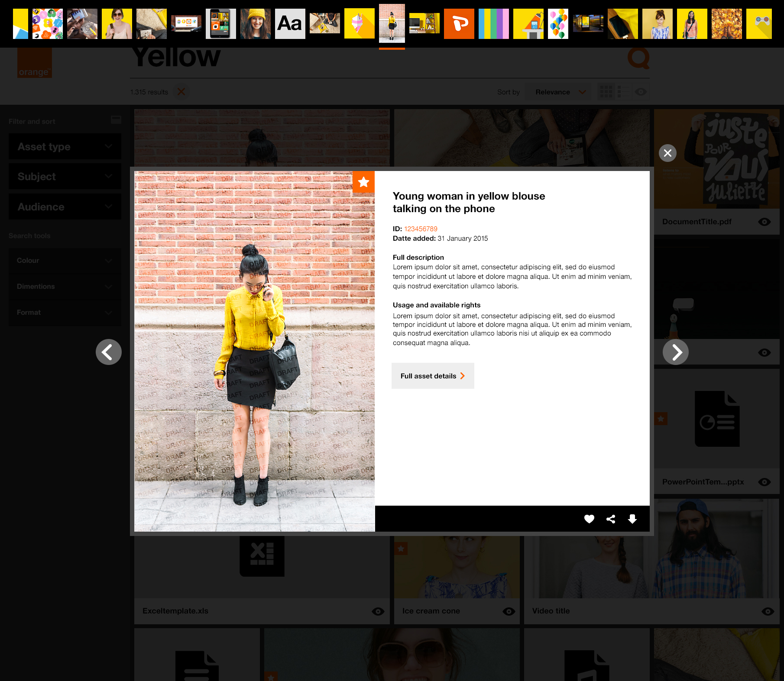784x681 pixels.
Task: Toggle eye icon on Exceltemplate.xls
Action: (378, 611)
